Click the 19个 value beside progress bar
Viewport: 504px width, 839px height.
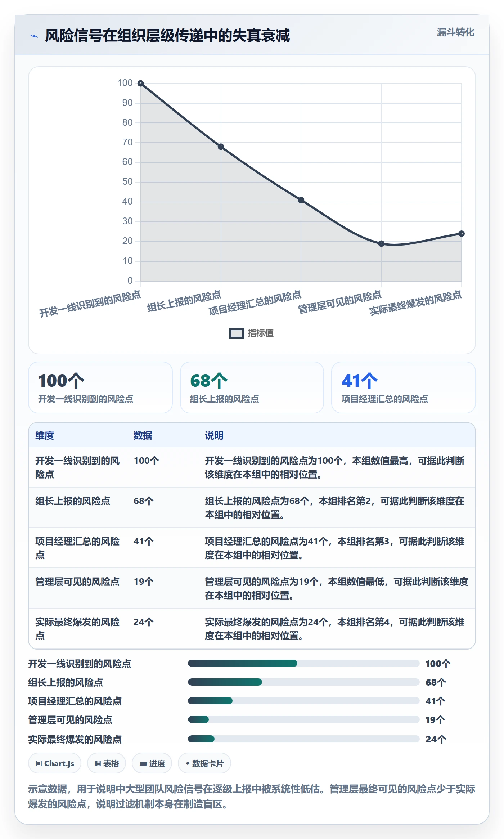(435, 720)
